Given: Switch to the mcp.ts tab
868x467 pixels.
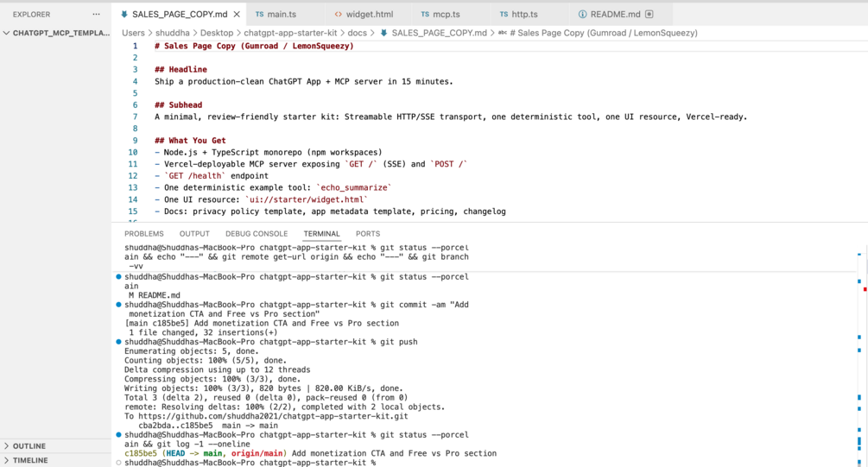Looking at the screenshot, I should (x=447, y=15).
